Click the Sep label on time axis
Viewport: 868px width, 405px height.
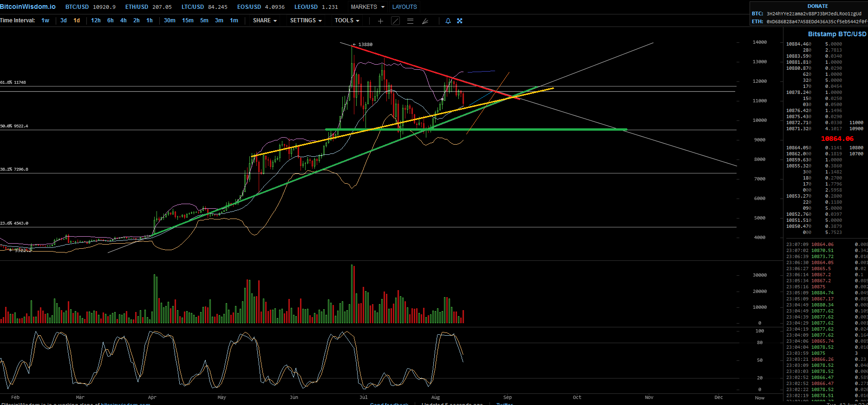(508, 398)
